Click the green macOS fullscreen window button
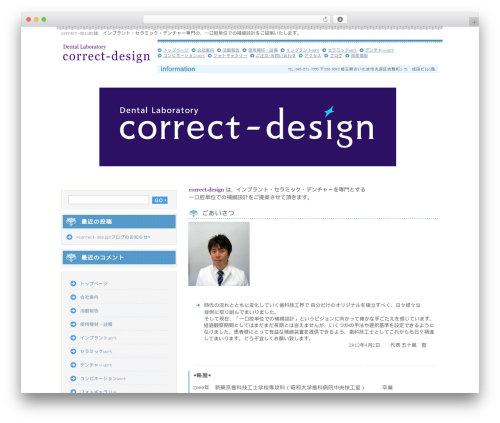The image size is (500, 423). 44,19
